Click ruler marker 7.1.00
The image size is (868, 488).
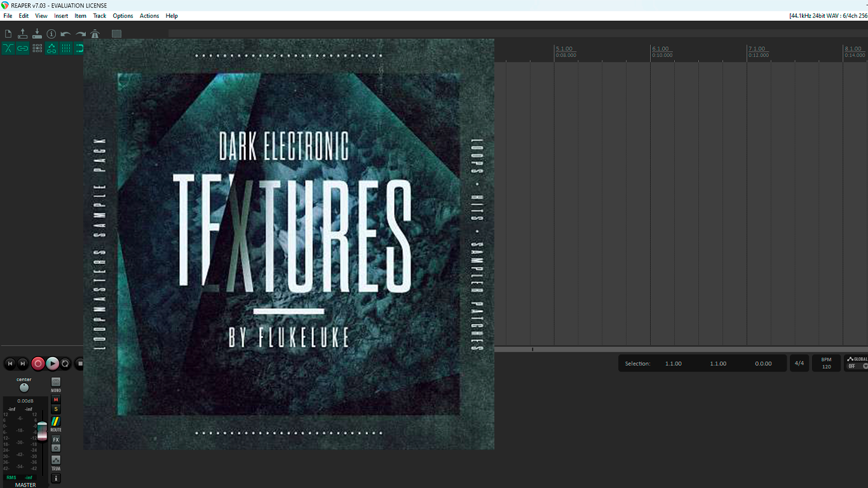(x=757, y=49)
